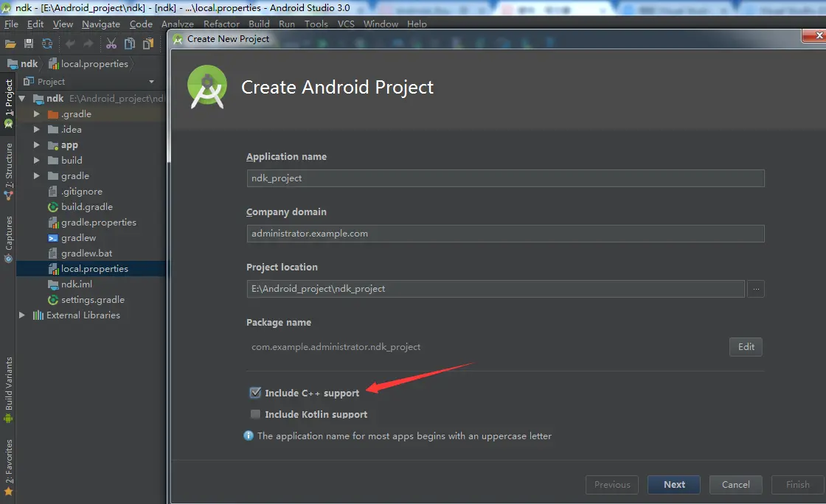
Task: Click the Paste toolbar icon
Action: click(x=148, y=43)
